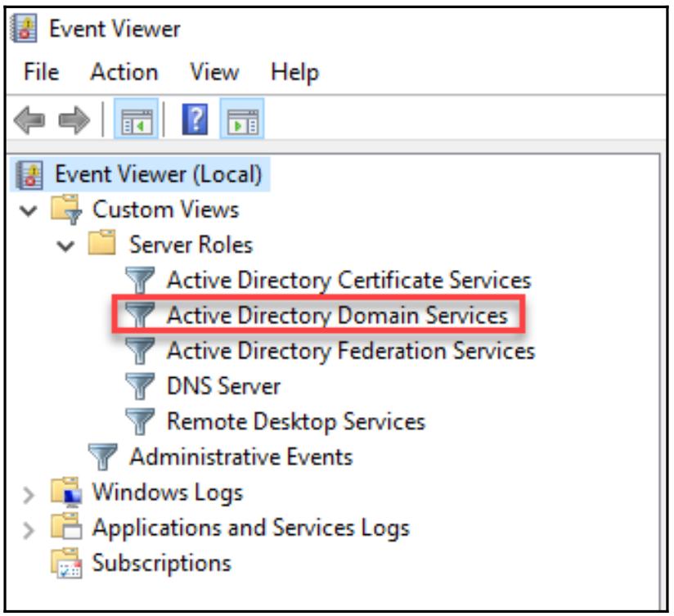674x616 pixels.
Task: Click the DNS Server filter icon
Action: (x=142, y=386)
